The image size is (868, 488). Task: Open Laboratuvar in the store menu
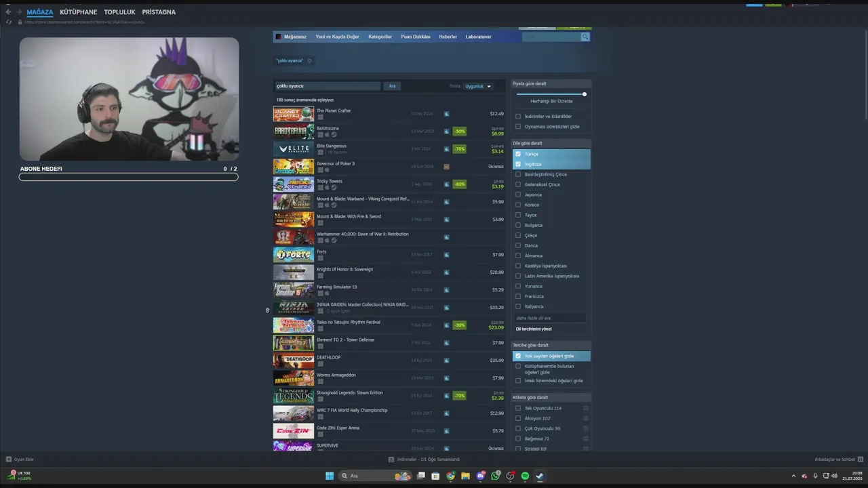coord(478,37)
